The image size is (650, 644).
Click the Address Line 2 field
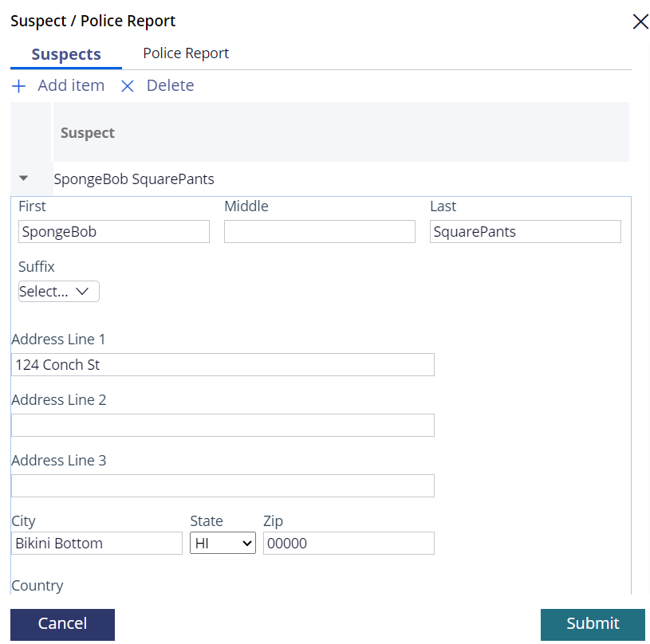(223, 426)
